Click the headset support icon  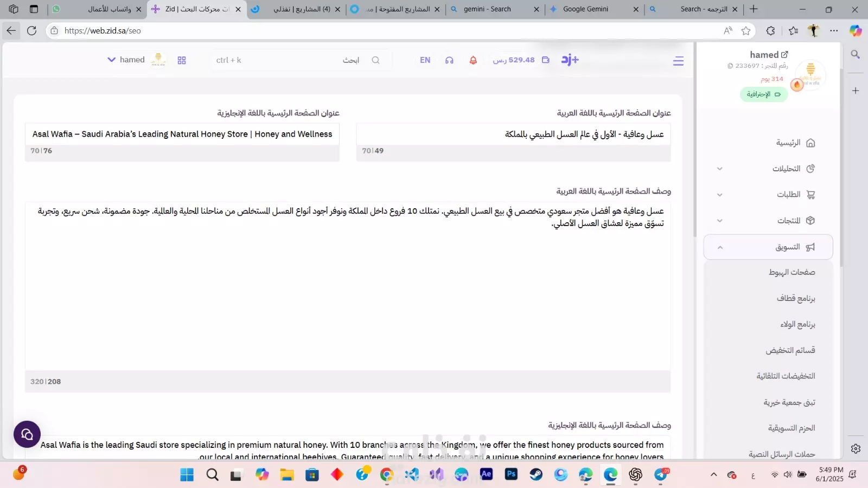[449, 60]
